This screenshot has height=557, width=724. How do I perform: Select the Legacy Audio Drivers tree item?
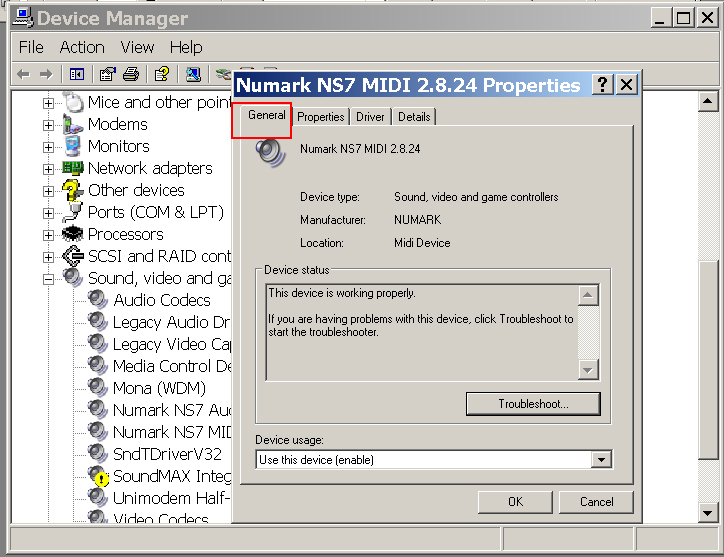171,322
